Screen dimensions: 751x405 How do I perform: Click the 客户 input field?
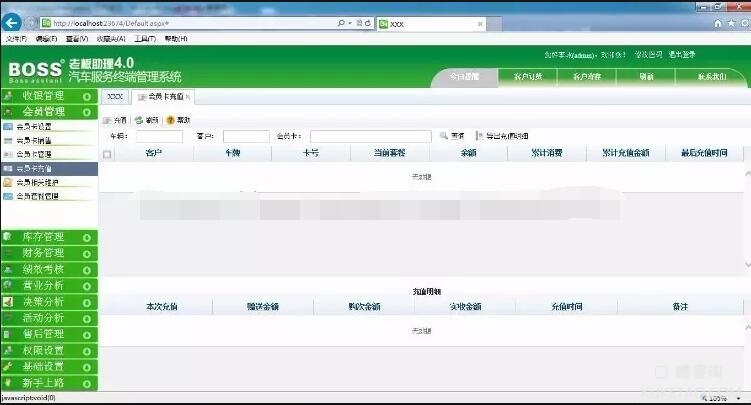coord(246,136)
